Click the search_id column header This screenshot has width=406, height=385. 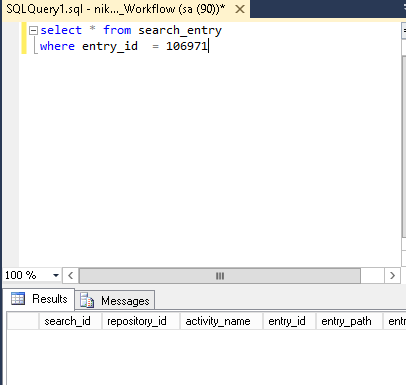70,321
